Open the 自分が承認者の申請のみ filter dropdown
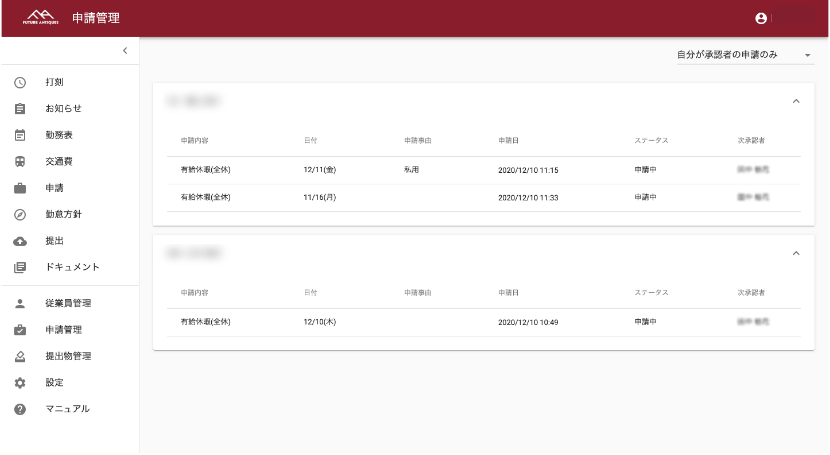 point(745,55)
